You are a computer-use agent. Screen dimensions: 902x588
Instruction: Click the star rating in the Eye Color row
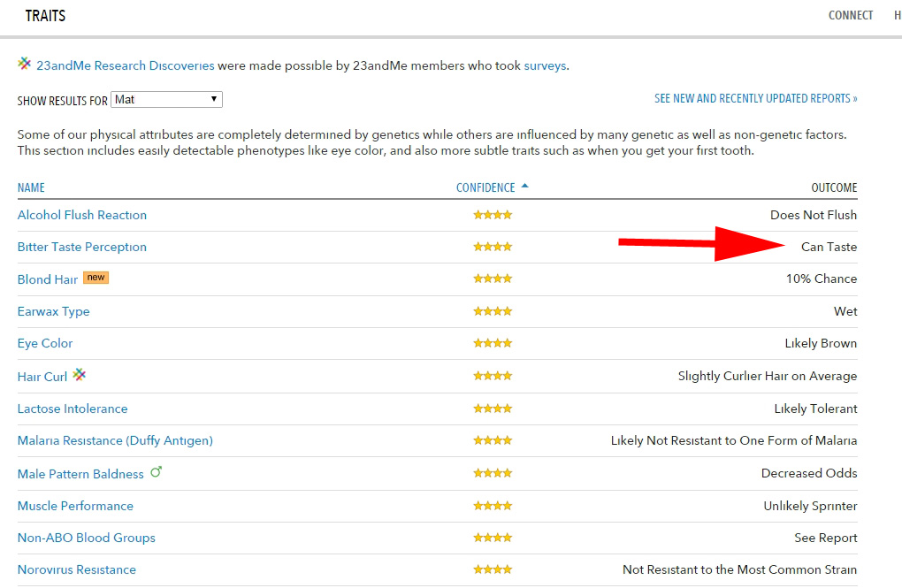pyautogui.click(x=493, y=343)
